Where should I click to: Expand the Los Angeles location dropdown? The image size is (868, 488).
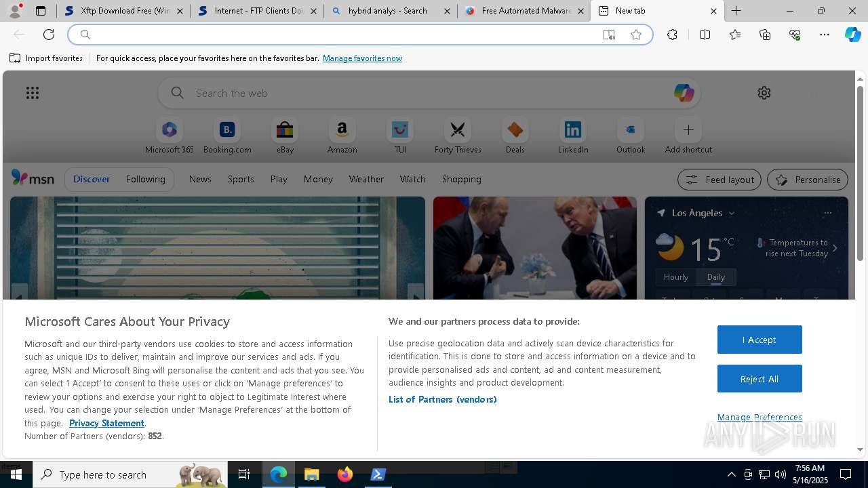click(732, 213)
